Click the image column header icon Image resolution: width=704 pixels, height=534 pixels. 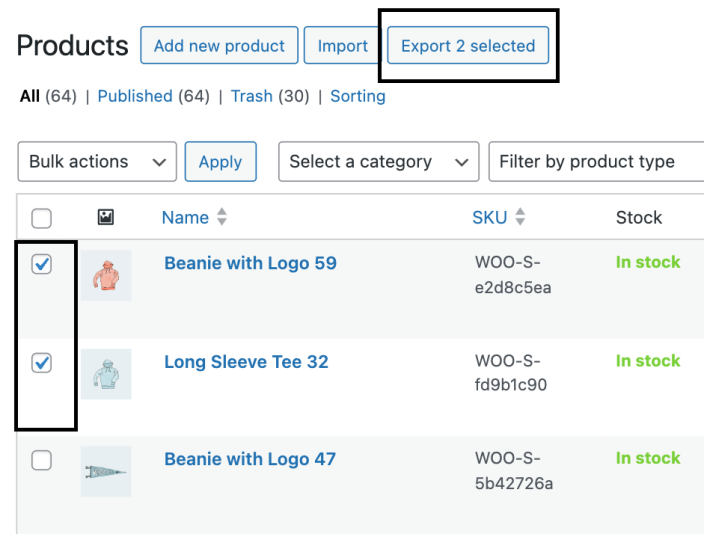point(105,217)
